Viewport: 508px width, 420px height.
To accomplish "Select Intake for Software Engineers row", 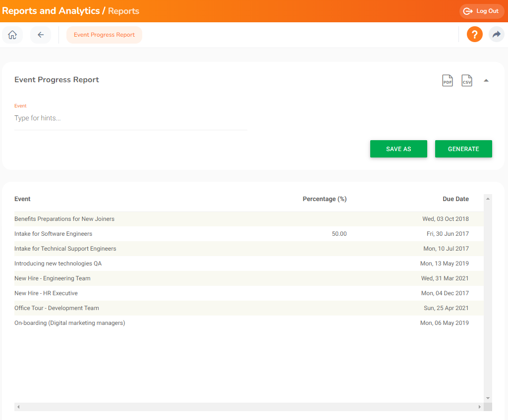I will click(x=249, y=234).
